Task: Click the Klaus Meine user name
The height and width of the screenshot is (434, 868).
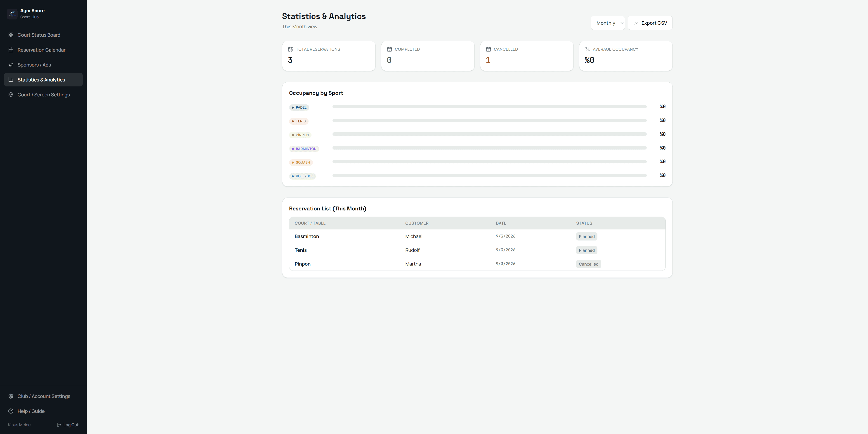Action: coord(19,425)
